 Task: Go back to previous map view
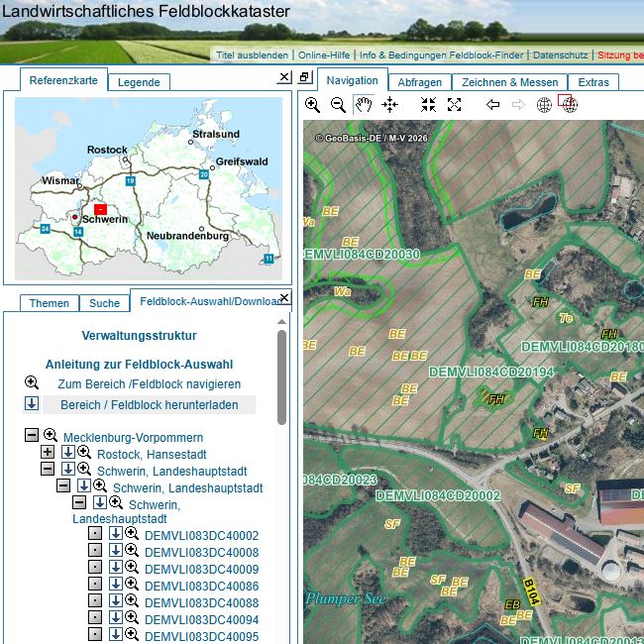[x=492, y=105]
